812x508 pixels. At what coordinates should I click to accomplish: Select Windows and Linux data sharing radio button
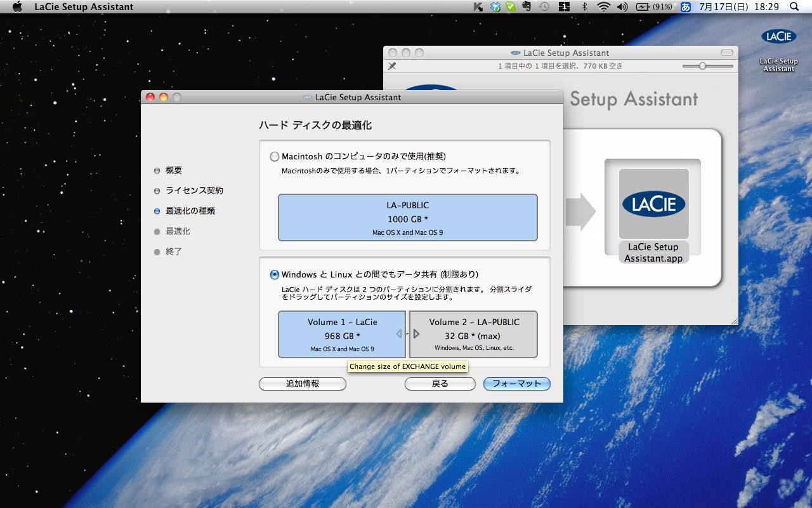[x=275, y=274]
